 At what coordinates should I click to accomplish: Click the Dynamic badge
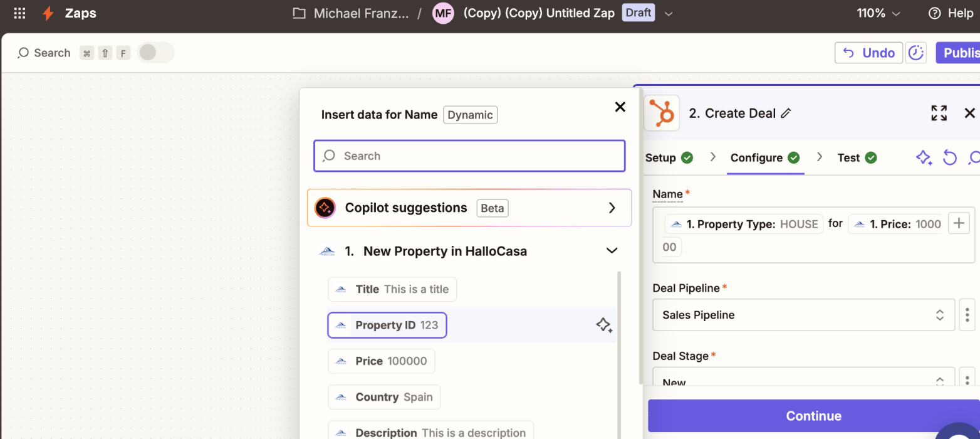tap(470, 115)
